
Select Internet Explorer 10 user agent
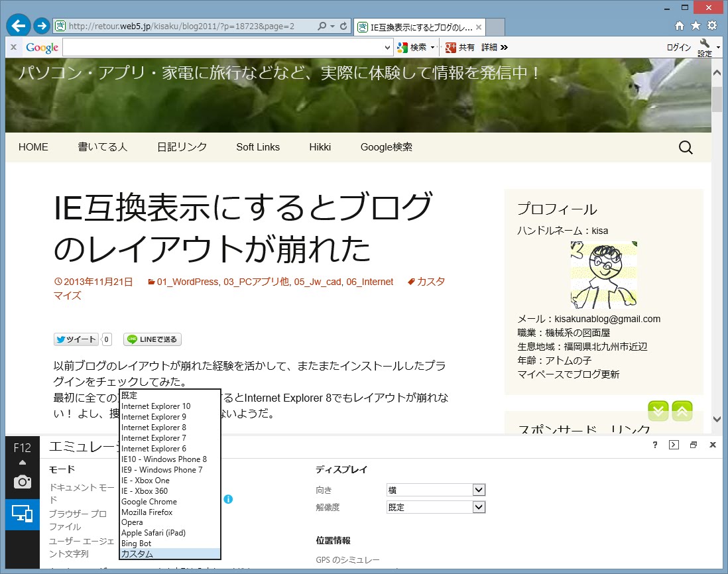coord(170,406)
